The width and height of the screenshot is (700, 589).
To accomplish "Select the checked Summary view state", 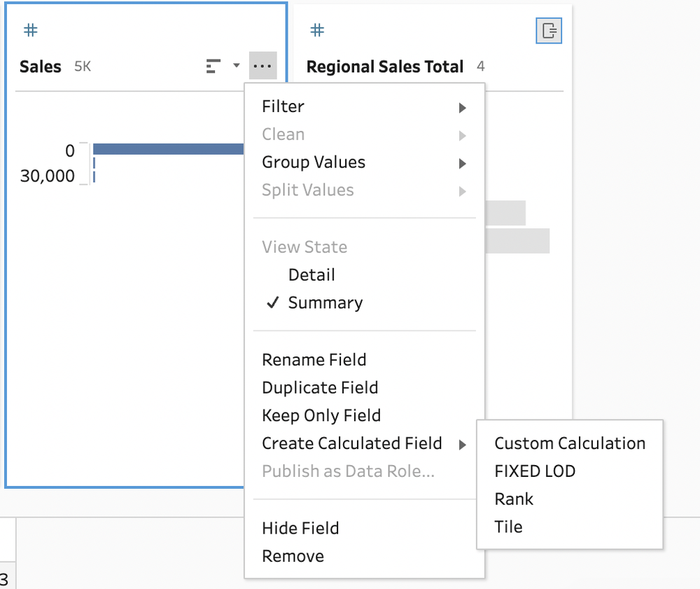I will tap(325, 303).
